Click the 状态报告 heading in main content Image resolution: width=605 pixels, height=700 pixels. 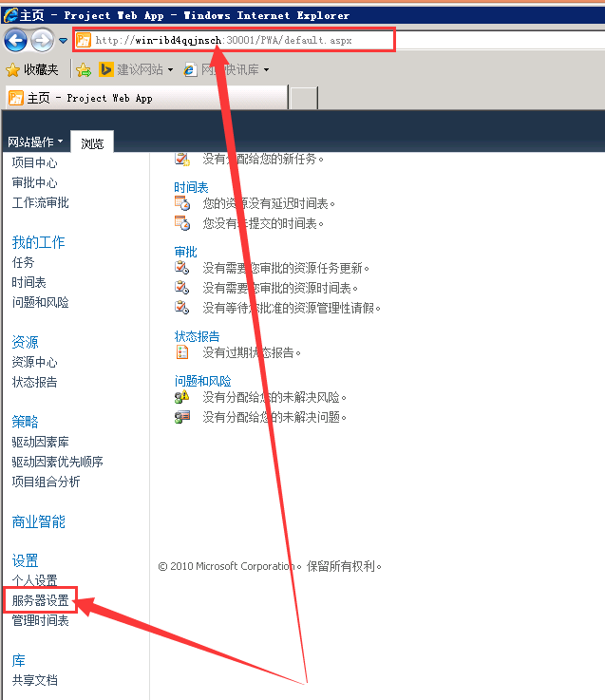click(x=197, y=336)
